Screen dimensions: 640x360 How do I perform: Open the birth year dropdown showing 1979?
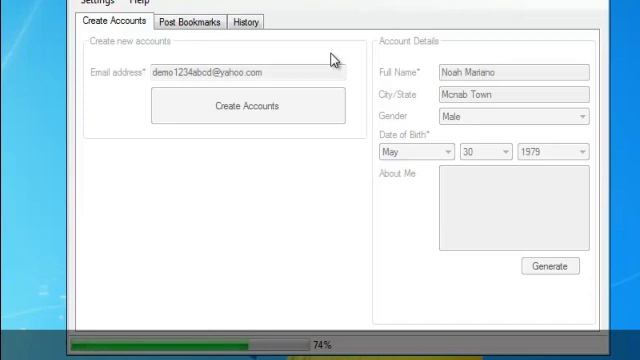553,152
